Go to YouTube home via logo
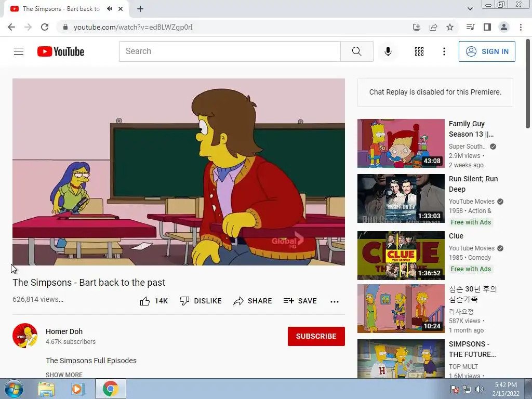 click(61, 51)
